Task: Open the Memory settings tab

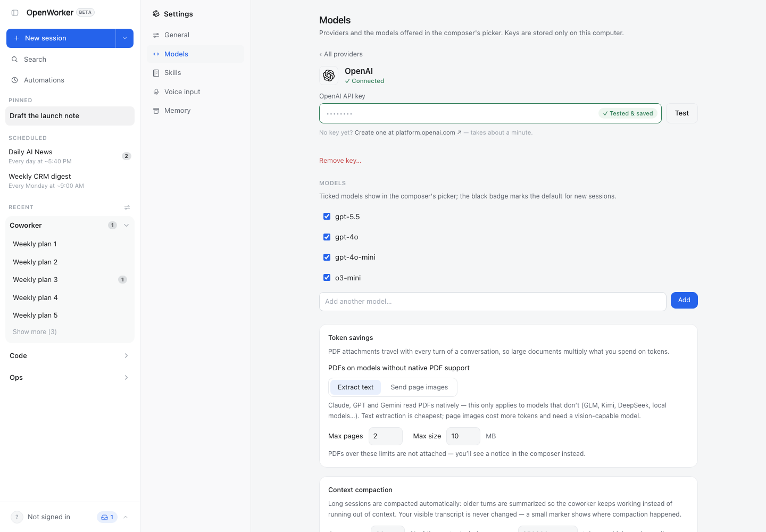Action: [x=196, y=111]
